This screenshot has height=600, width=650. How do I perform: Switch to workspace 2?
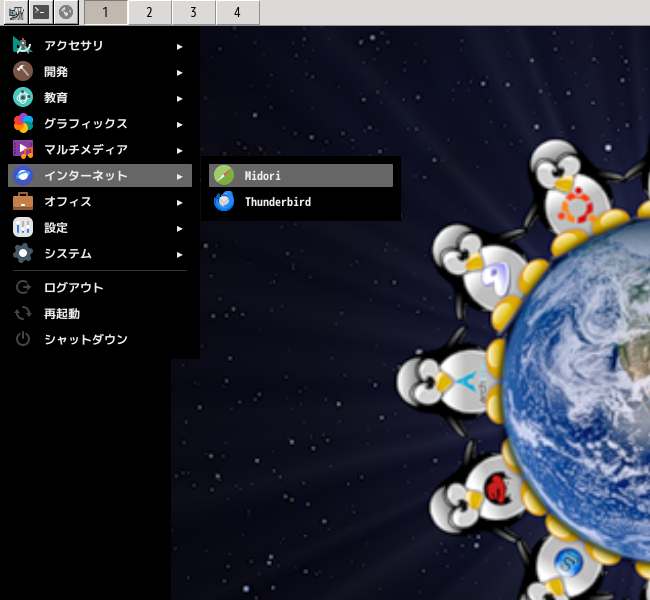(150, 12)
